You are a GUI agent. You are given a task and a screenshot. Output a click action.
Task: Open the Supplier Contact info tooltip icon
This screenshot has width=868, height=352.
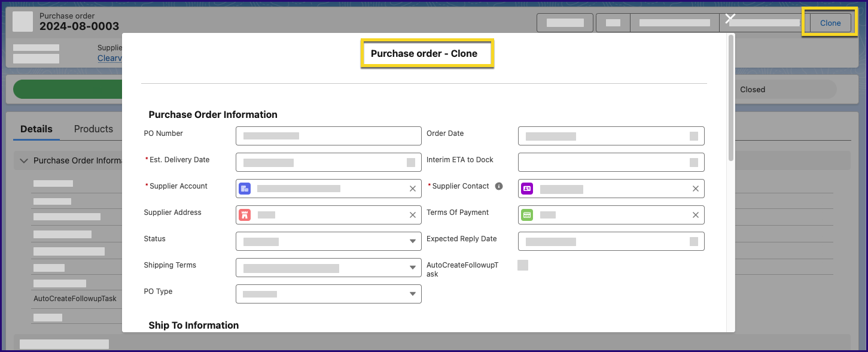[x=499, y=186]
